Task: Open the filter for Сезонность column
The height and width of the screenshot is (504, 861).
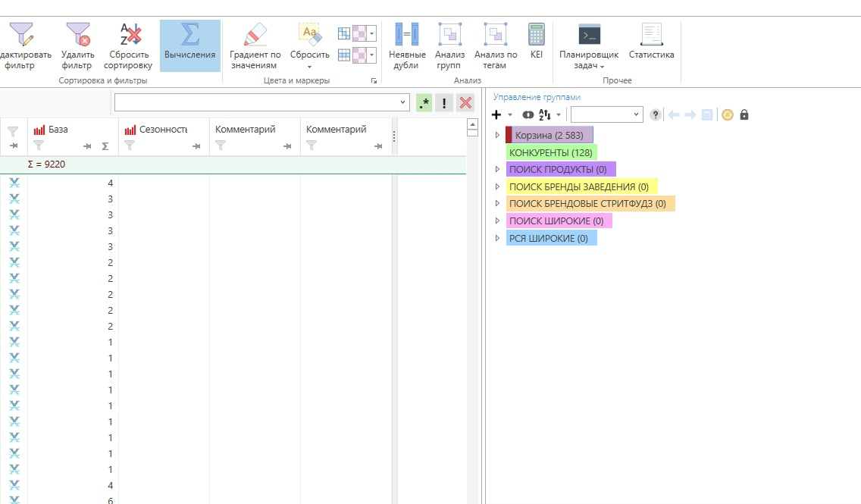Action: tap(130, 146)
